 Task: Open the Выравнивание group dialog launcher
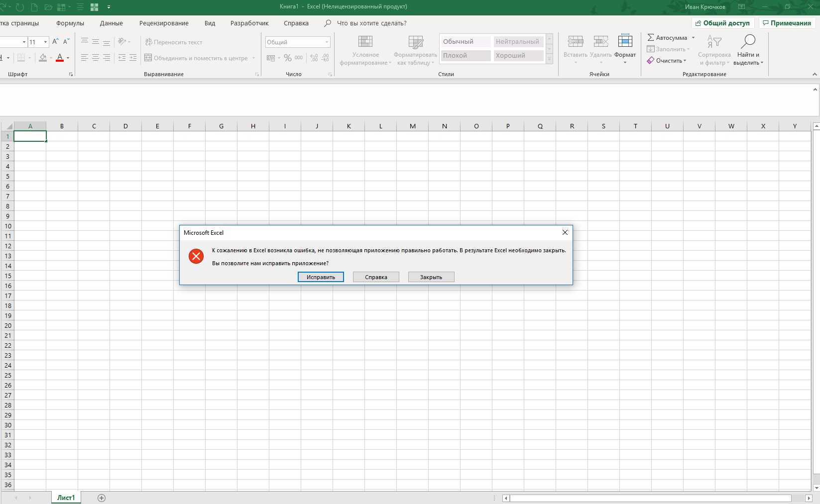(257, 74)
